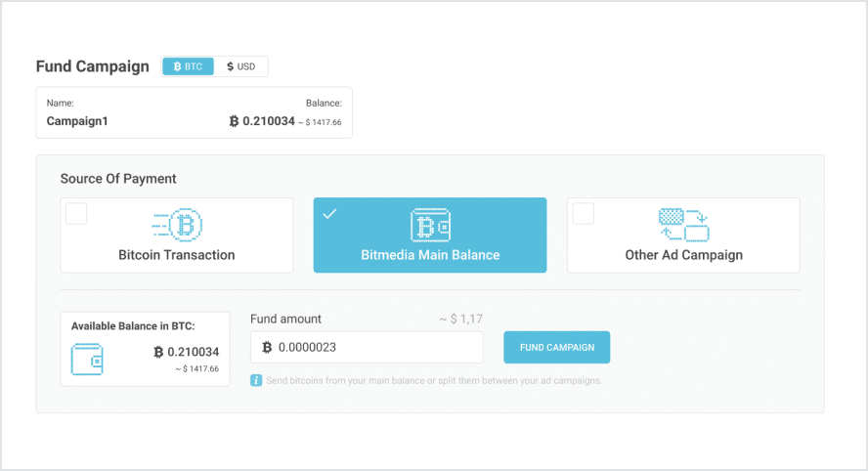The height and width of the screenshot is (471, 868).
Task: Click the Bitmedia Main Balance wallet icon
Action: coord(430,226)
